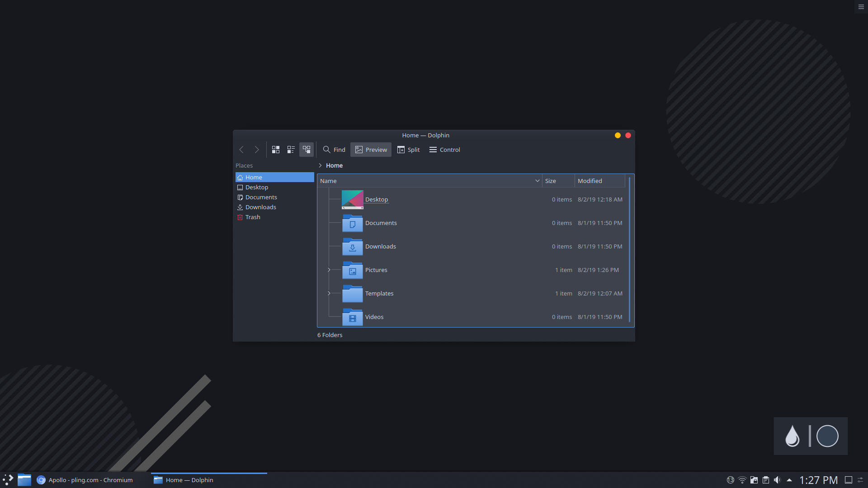Click the Templates folder name
The image size is (868, 488).
click(x=379, y=294)
